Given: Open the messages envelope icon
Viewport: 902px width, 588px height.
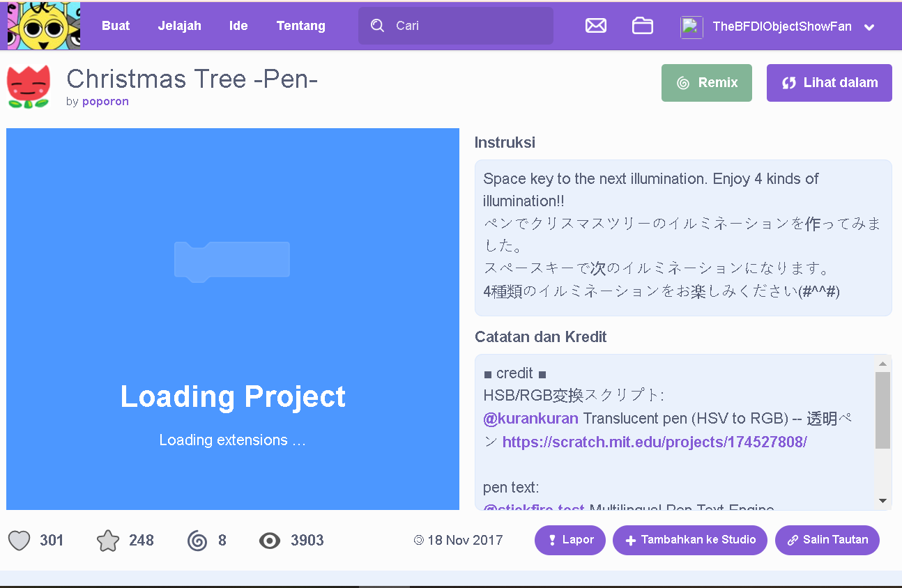Looking at the screenshot, I should coord(595,26).
